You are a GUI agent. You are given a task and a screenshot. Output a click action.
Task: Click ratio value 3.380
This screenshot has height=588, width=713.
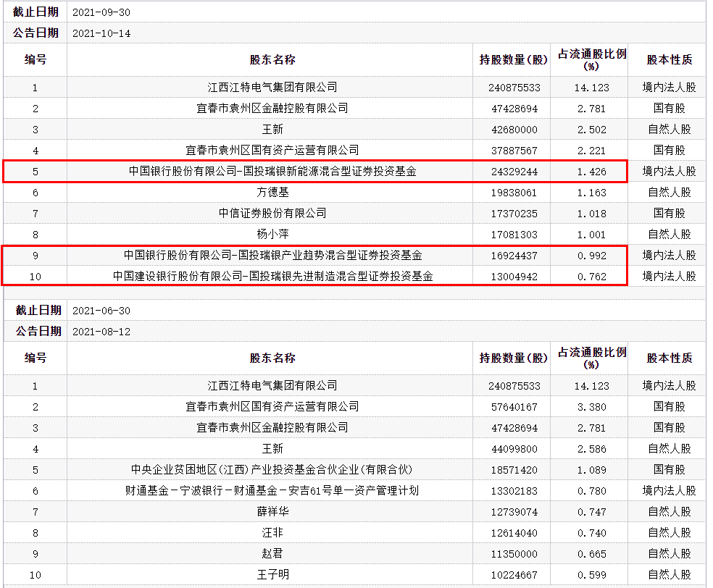coord(591,407)
